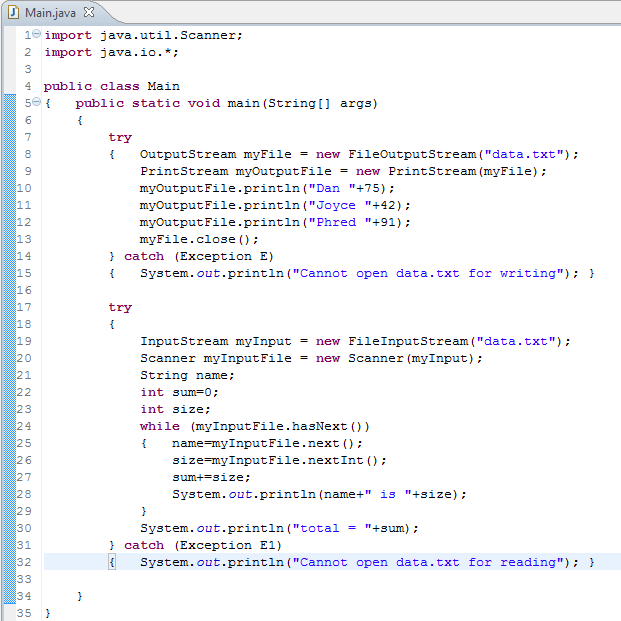The height and width of the screenshot is (621, 621).
Task: Click the string "Phred " on line 12
Action: (x=340, y=222)
